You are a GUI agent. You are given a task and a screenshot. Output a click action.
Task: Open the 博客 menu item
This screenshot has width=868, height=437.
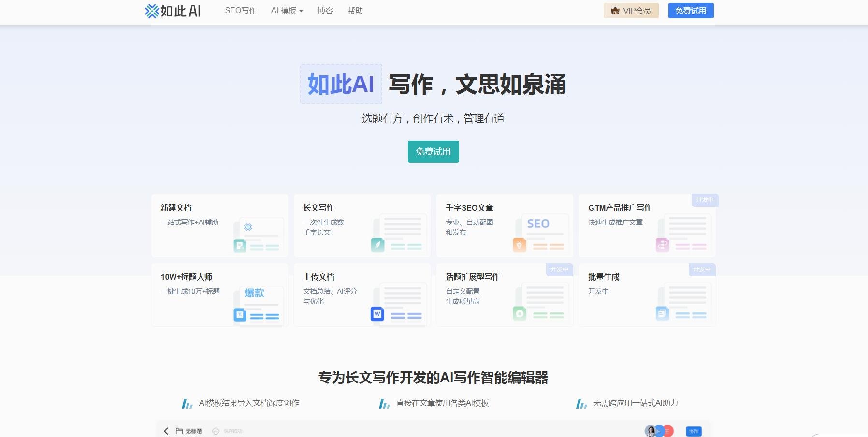click(324, 10)
